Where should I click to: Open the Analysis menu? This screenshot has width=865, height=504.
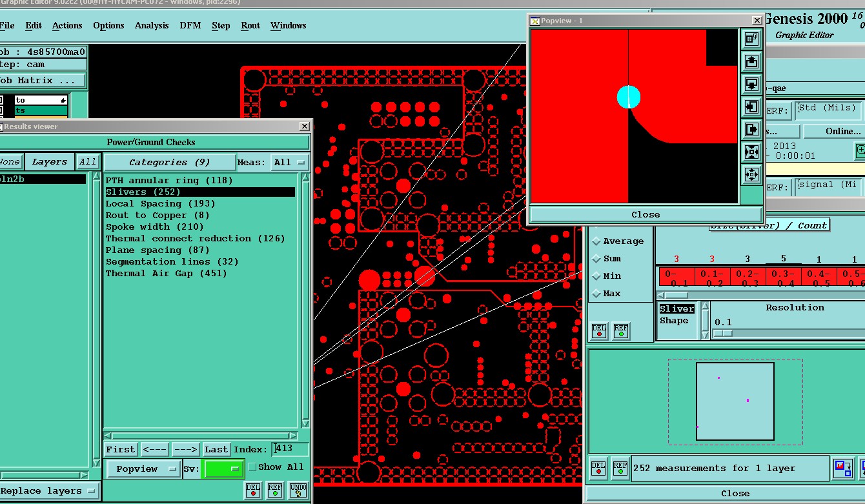click(x=152, y=26)
